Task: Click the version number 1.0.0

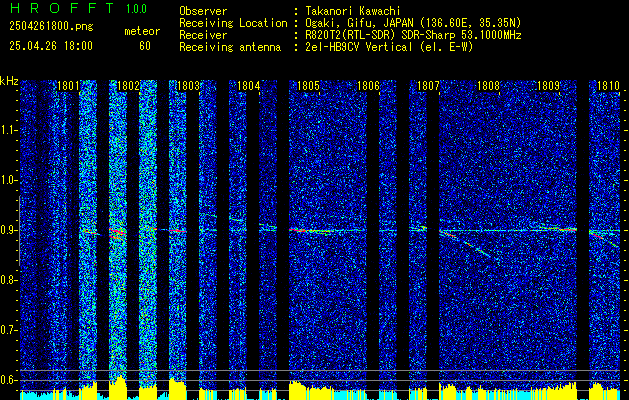Action: [x=136, y=9]
